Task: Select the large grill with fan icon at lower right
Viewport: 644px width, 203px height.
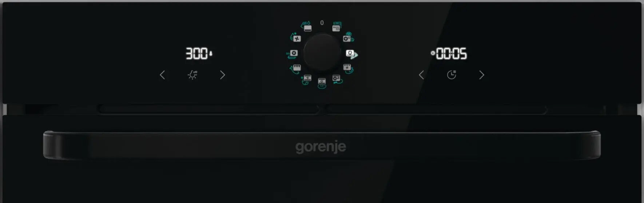Action: pos(348,68)
